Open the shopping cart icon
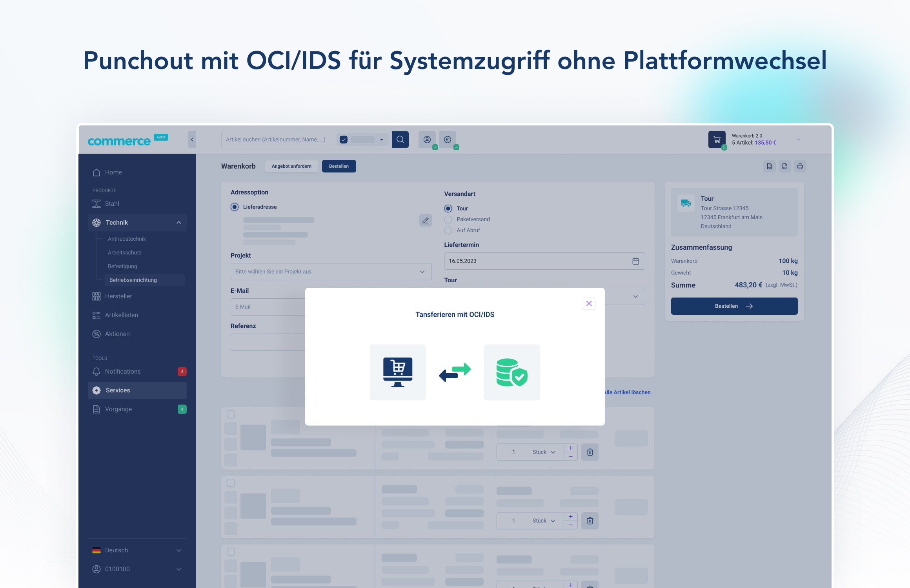 (717, 140)
